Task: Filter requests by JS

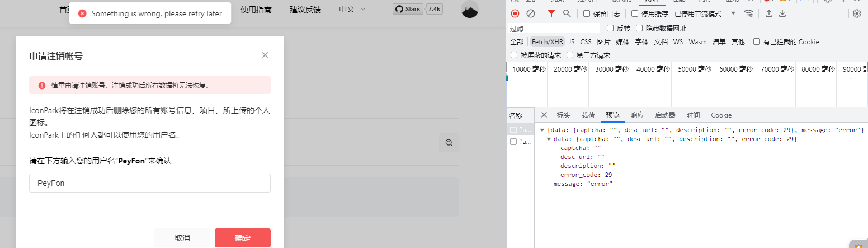Action: tap(572, 41)
